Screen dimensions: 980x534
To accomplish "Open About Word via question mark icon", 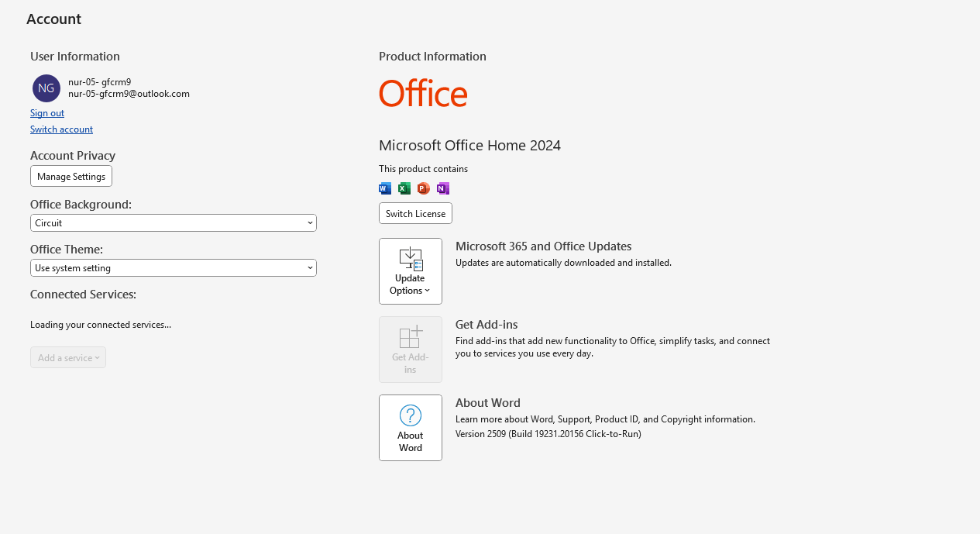I will 410,415.
